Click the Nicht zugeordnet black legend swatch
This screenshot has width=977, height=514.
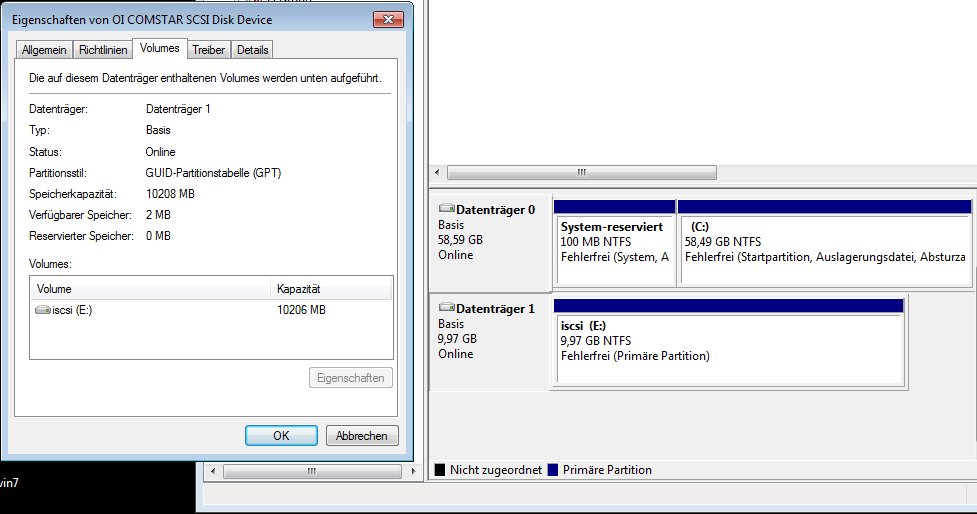click(440, 470)
